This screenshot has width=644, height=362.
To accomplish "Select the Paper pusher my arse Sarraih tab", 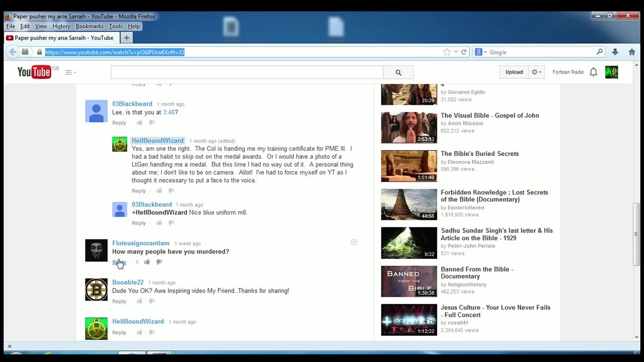I will click(x=61, y=38).
